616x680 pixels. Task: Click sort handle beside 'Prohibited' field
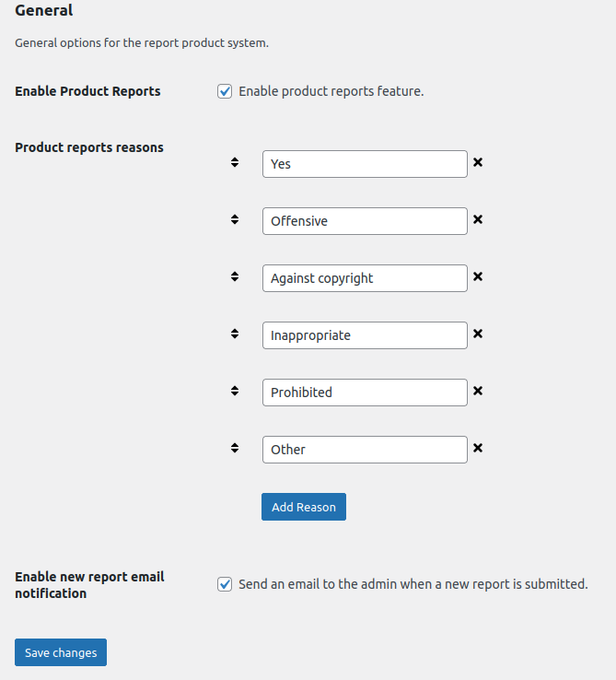point(235,391)
